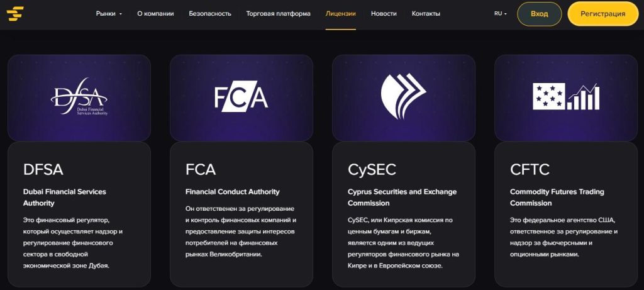
Task: Select the CFTC card heading
Action: [x=530, y=170]
